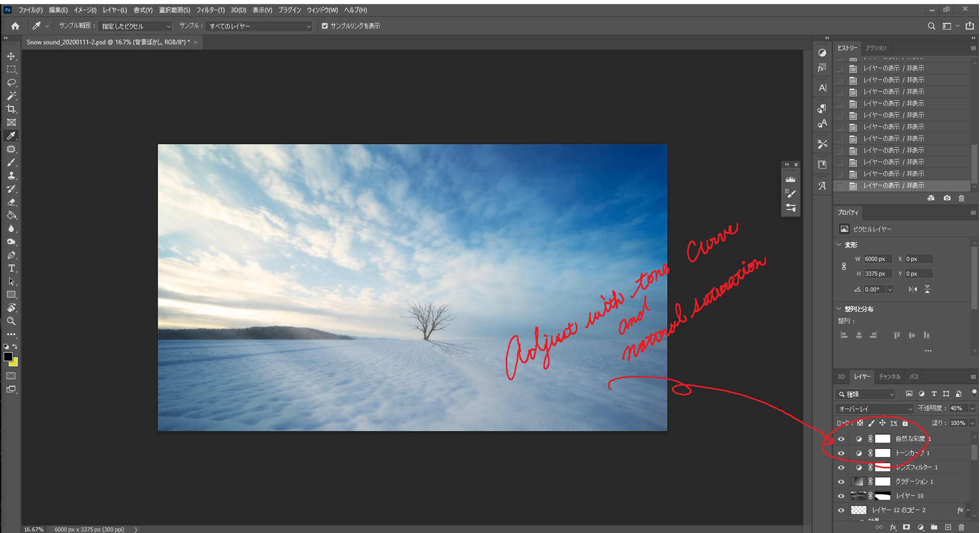Click the yellow background color swatch
Viewport: 980px width, 533px height.
pos(15,363)
